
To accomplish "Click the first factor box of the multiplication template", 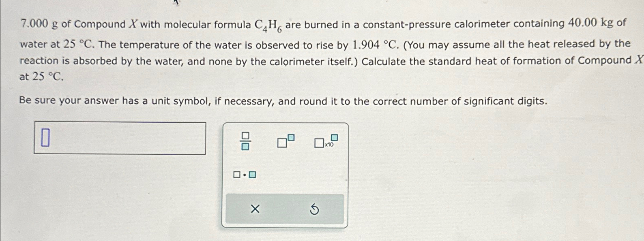I will pyautogui.click(x=236, y=175).
